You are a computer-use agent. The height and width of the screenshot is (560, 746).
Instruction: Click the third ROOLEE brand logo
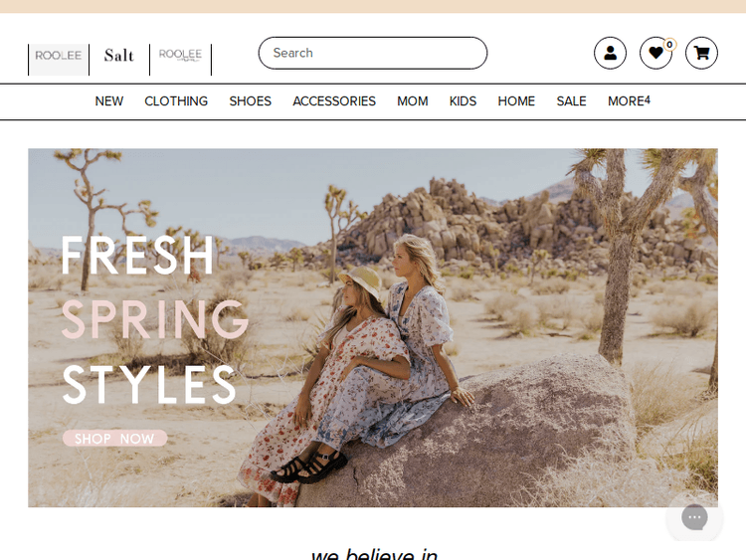tap(180, 57)
